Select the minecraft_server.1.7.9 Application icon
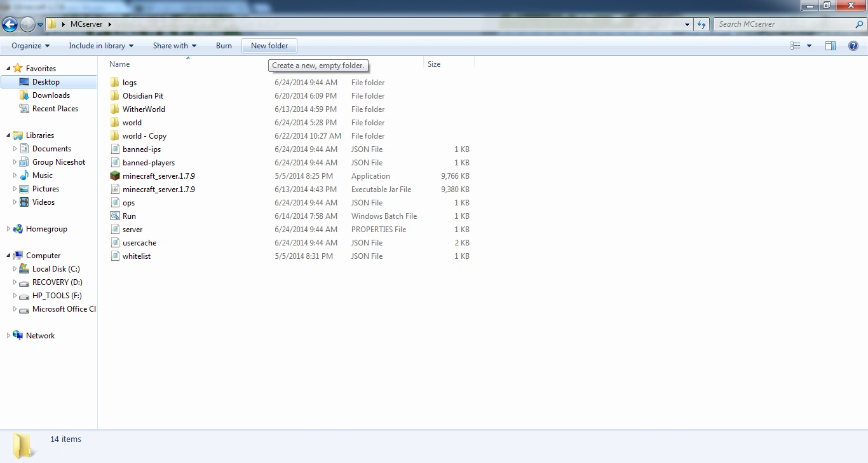 [114, 176]
